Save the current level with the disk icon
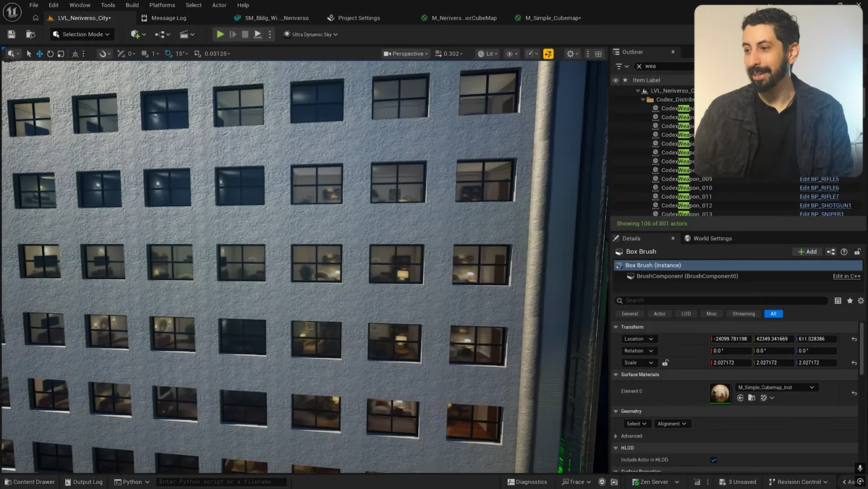868x489 pixels. pos(12,34)
